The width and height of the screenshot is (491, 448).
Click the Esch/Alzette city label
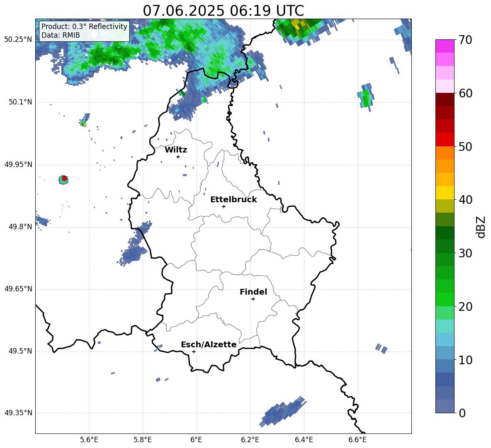pyautogui.click(x=209, y=345)
